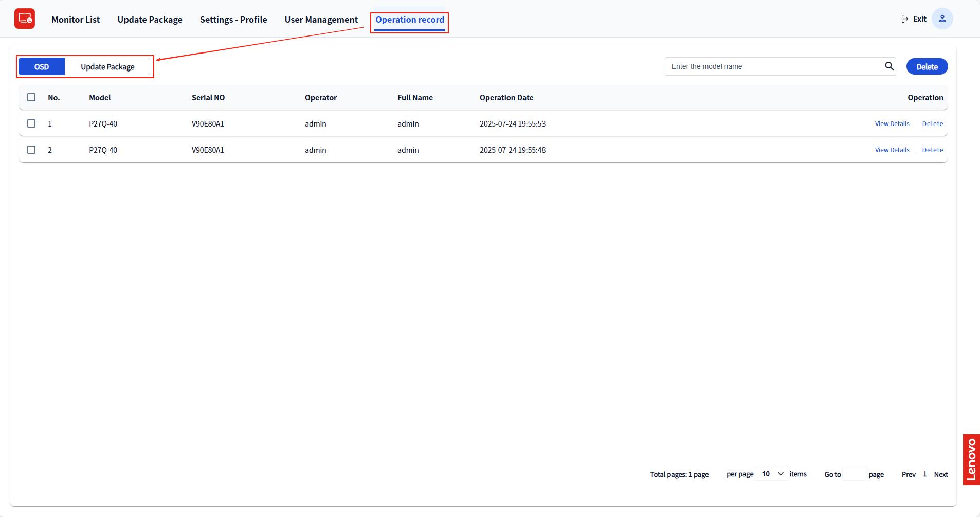The image size is (980, 517).
Task: Go to Next page
Action: tap(940, 474)
